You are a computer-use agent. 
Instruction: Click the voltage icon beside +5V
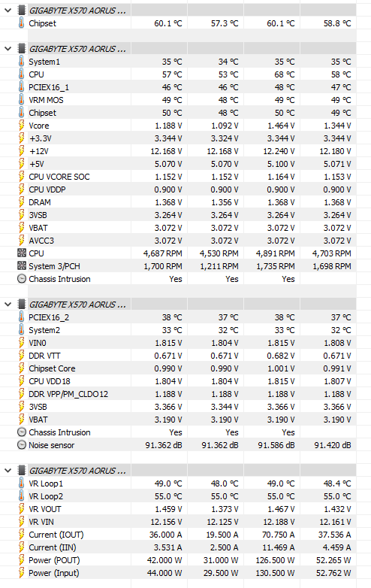[22, 164]
